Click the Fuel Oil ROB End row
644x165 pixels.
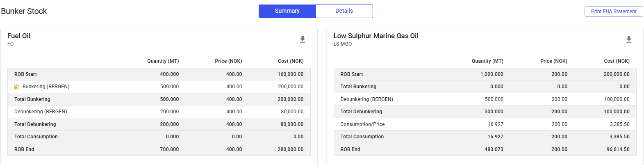point(24,149)
